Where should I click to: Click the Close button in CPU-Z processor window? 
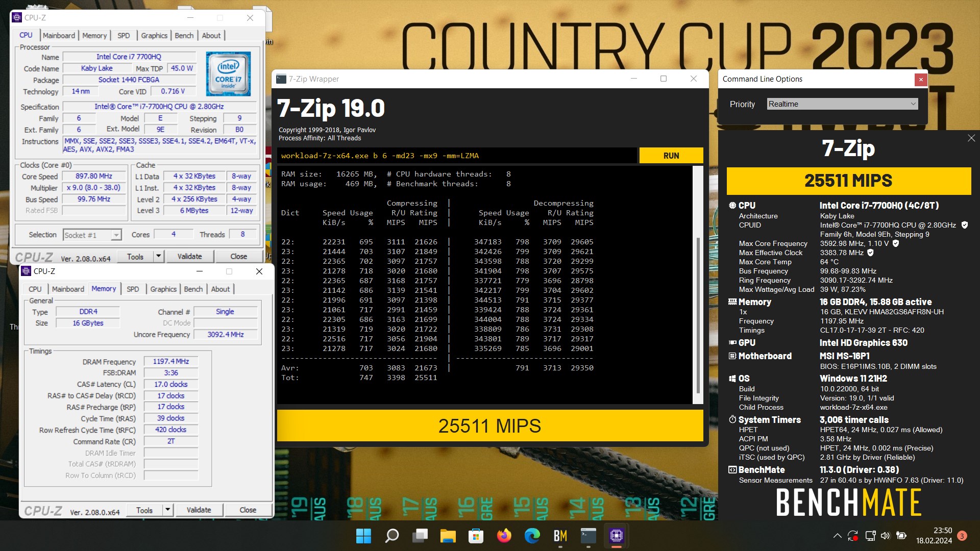(x=239, y=256)
